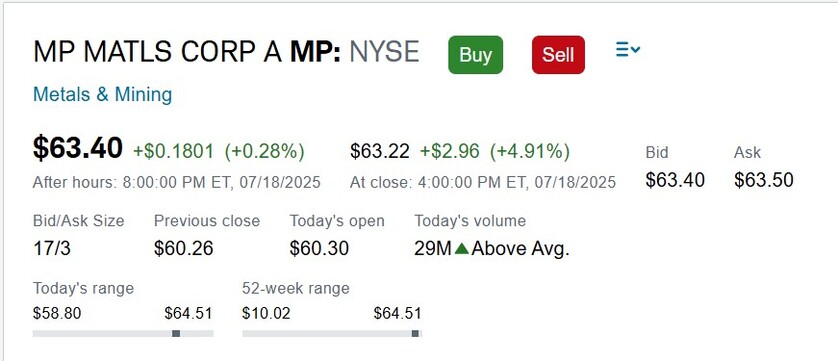
Task: Click the $63.40 after-hours price
Action: [x=77, y=148]
